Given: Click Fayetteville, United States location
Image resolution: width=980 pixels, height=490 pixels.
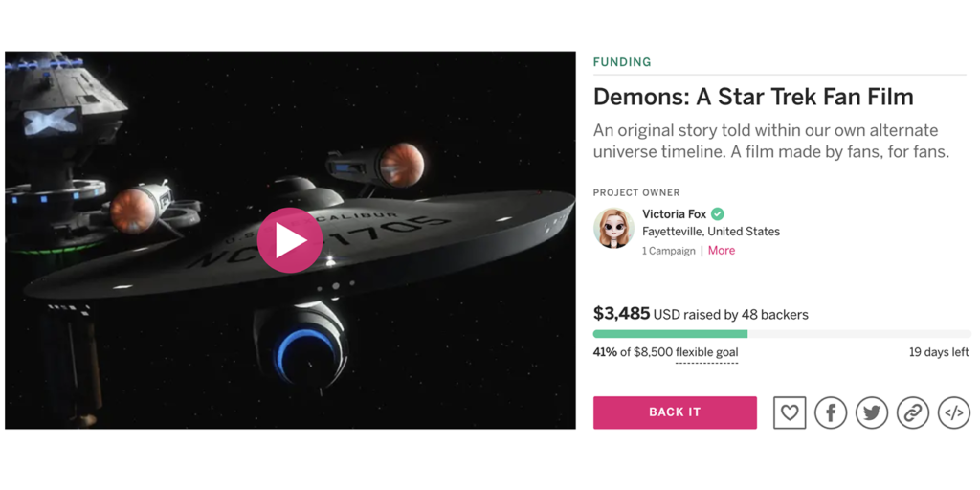Looking at the screenshot, I should click(x=711, y=232).
